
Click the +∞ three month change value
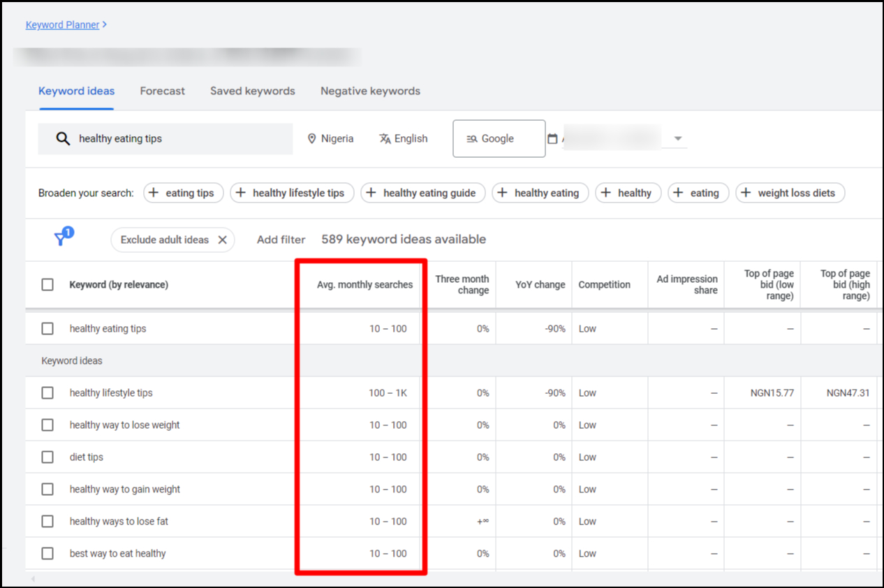click(482, 521)
